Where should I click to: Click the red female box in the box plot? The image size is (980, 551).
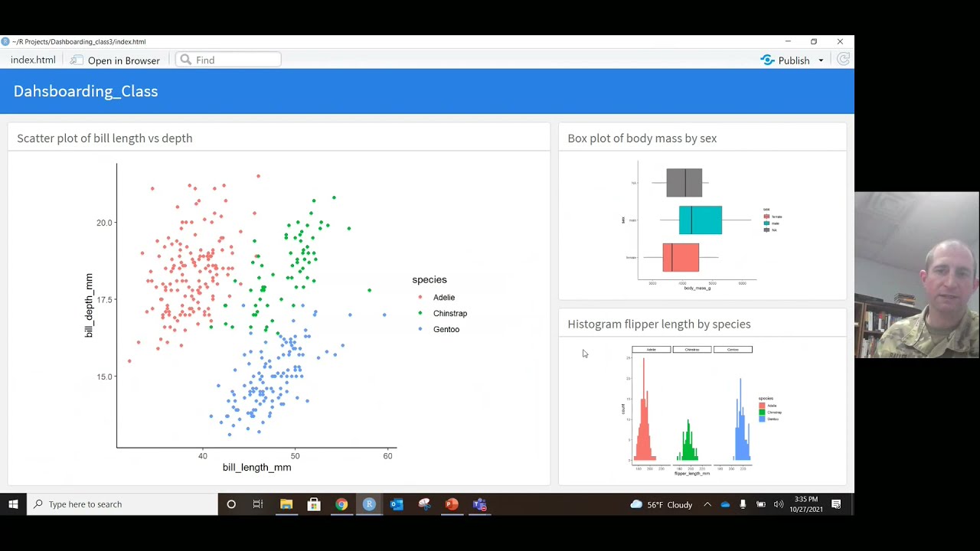(681, 257)
